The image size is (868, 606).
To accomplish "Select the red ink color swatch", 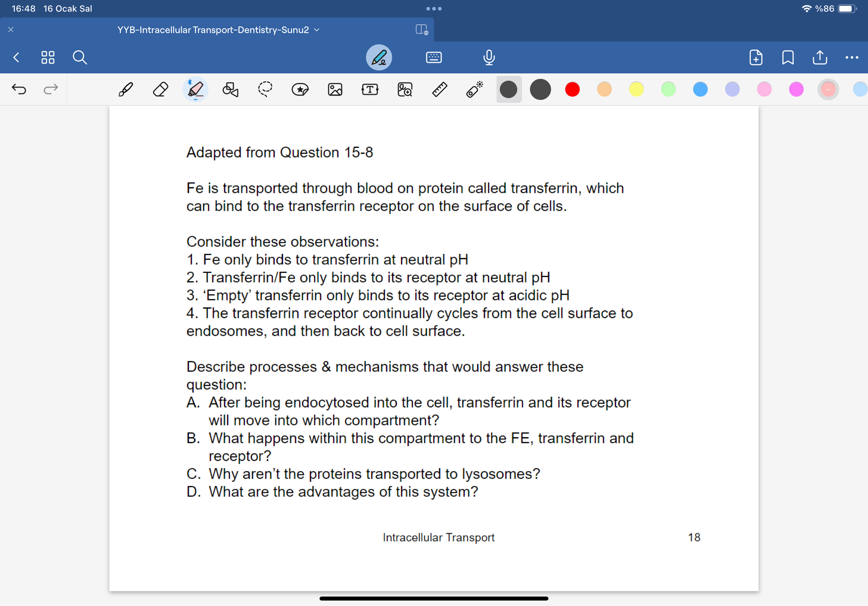I will pyautogui.click(x=572, y=89).
